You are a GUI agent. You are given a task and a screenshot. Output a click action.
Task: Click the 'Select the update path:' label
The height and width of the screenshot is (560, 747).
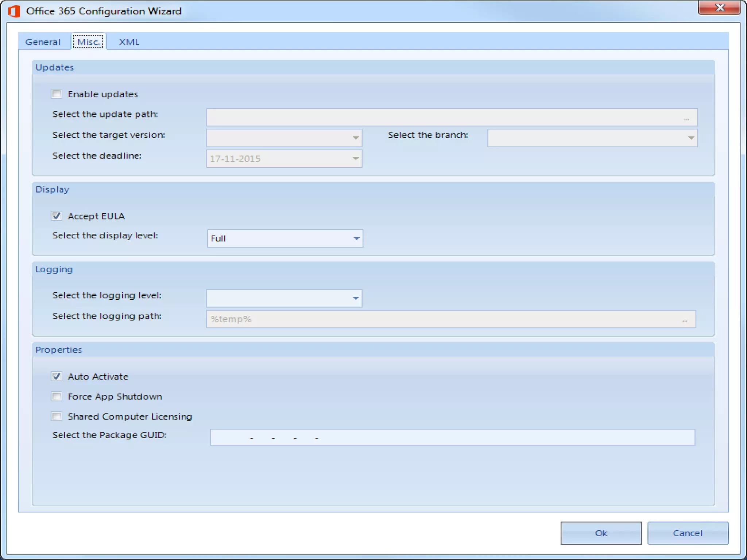coord(105,114)
